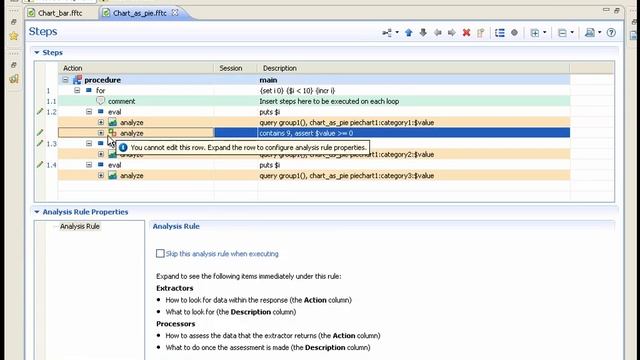This screenshot has height=360, width=640.
Task: Click the pencil marker beside step 1.4
Action: (x=40, y=164)
